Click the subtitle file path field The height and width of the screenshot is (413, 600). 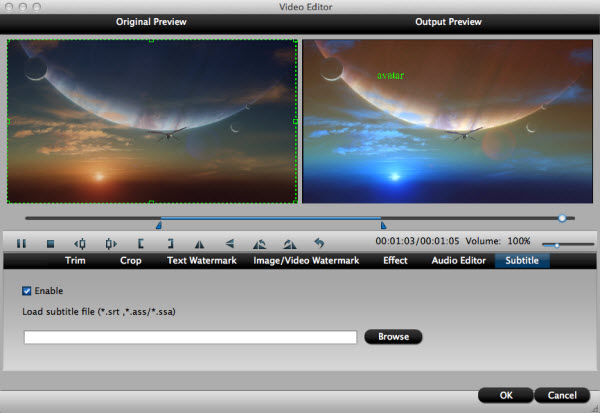(190, 337)
